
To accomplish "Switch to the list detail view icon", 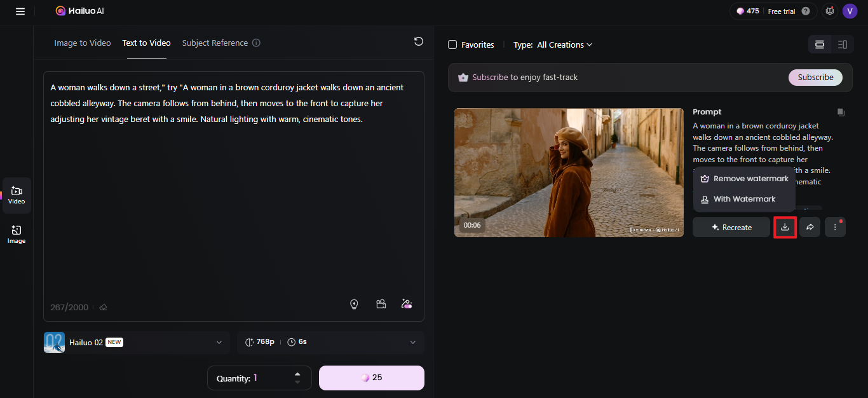I will click(x=843, y=45).
